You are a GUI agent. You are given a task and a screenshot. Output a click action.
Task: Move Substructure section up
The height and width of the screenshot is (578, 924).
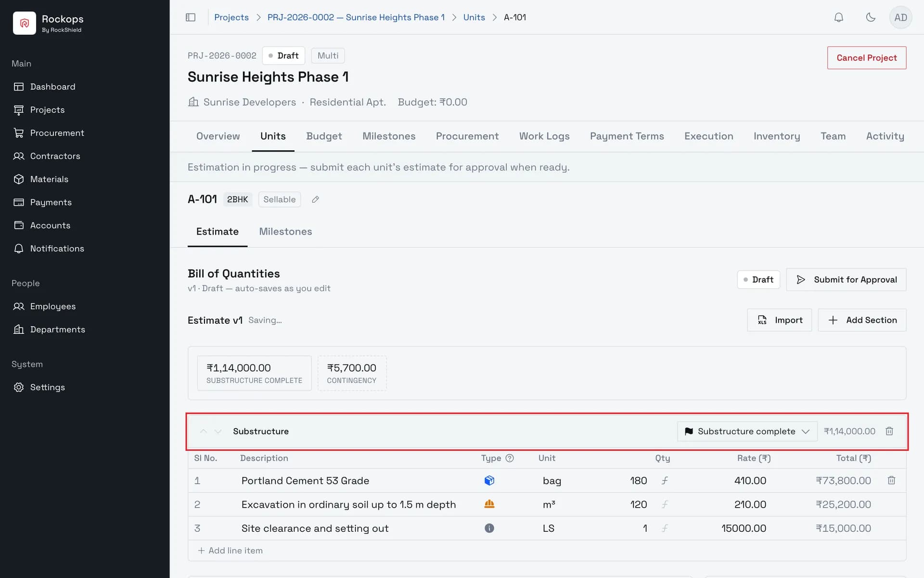[x=204, y=431]
